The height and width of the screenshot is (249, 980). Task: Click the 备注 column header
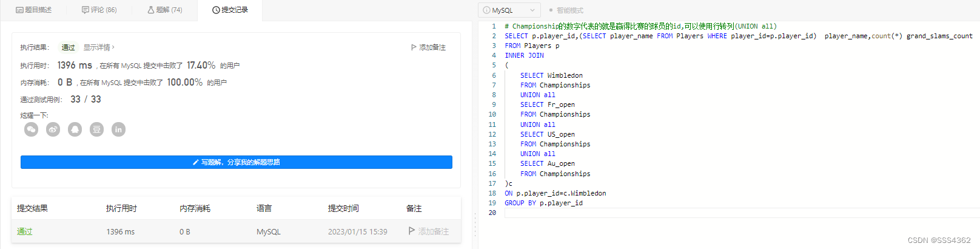(x=414, y=208)
